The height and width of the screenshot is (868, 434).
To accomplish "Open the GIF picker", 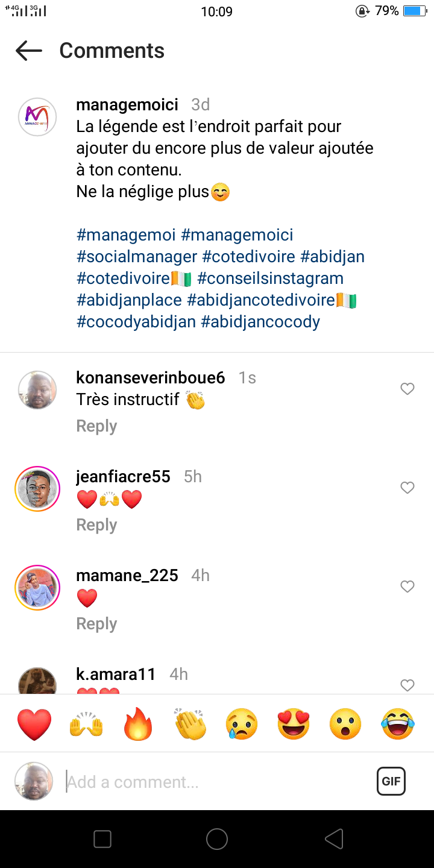I will tap(391, 782).
